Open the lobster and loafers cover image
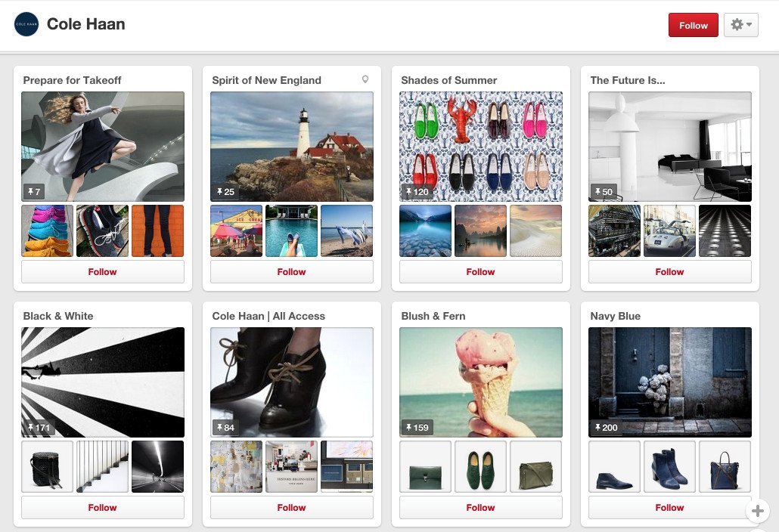779x532 pixels. point(481,147)
